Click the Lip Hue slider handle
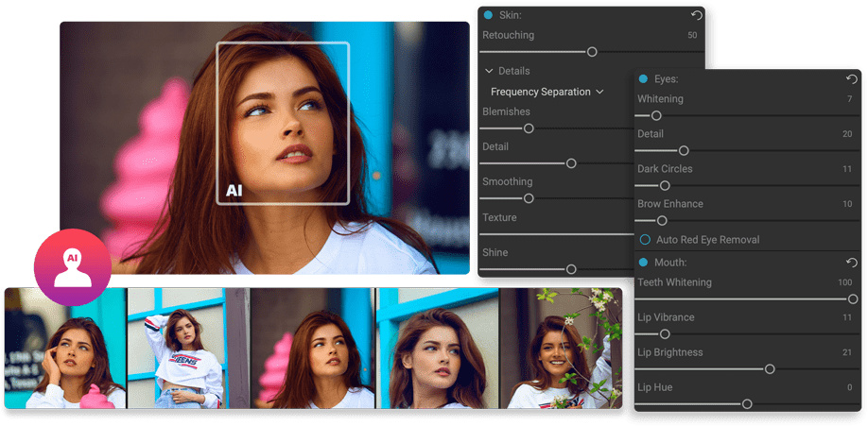This screenshot has width=868, height=426. pyautogui.click(x=747, y=404)
